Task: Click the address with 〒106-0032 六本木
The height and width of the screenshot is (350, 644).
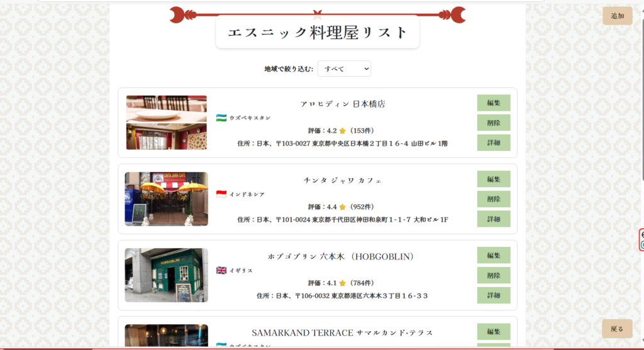Action: [342, 296]
